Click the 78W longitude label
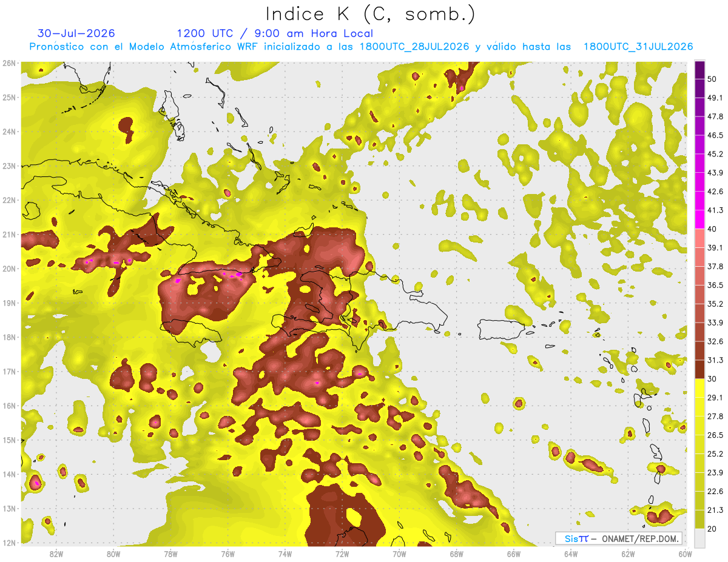The image size is (728, 562). click(170, 554)
